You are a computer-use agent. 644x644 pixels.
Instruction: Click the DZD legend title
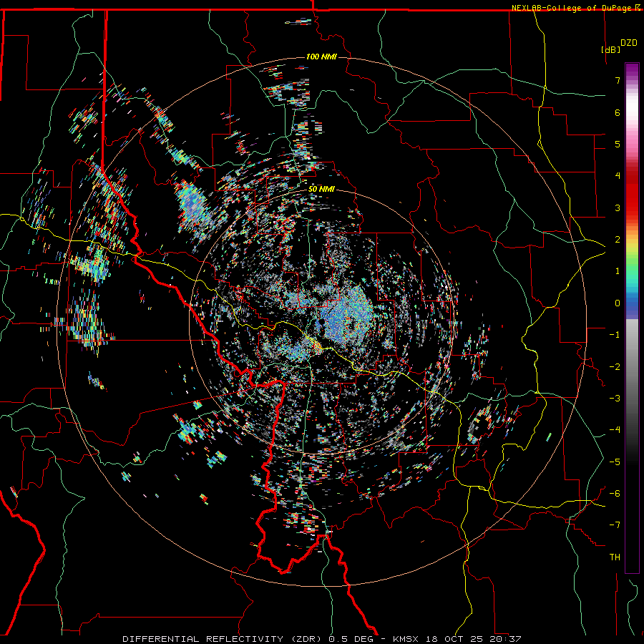[x=629, y=43]
